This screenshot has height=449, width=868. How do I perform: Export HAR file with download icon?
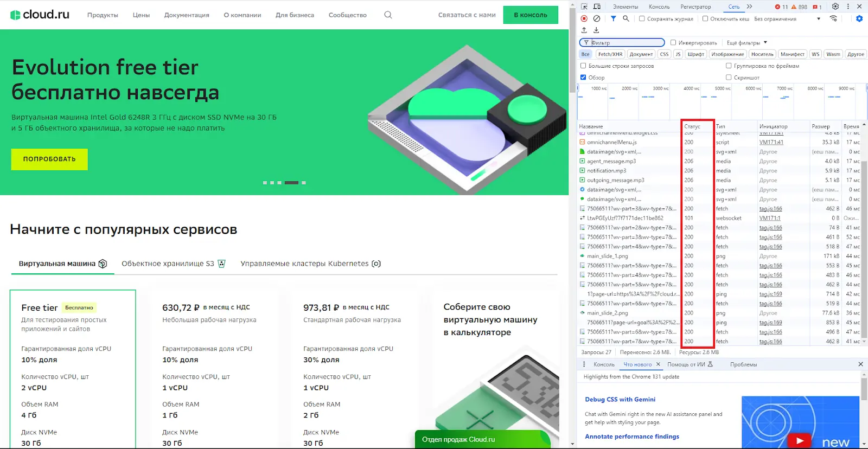[x=596, y=30]
